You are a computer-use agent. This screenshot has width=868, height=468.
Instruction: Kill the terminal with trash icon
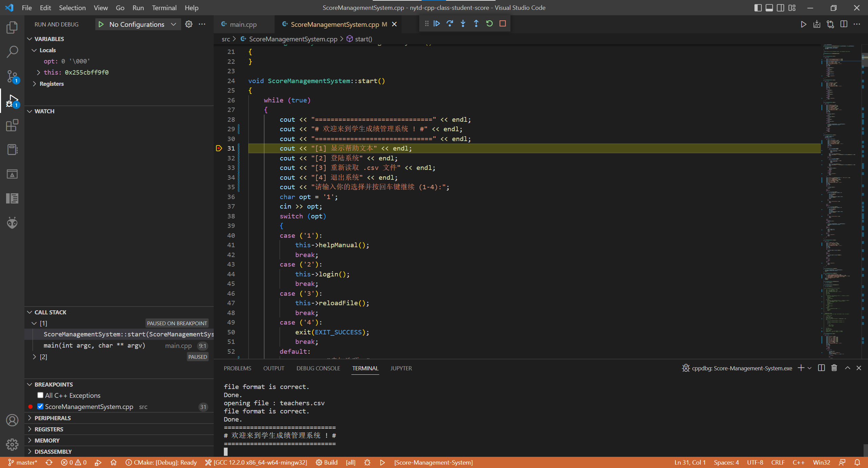(834, 368)
